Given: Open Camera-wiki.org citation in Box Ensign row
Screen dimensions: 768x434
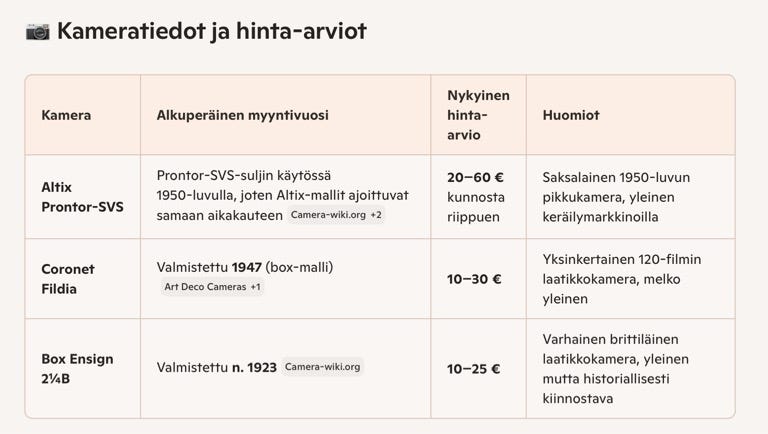Looking at the screenshot, I should [322, 367].
